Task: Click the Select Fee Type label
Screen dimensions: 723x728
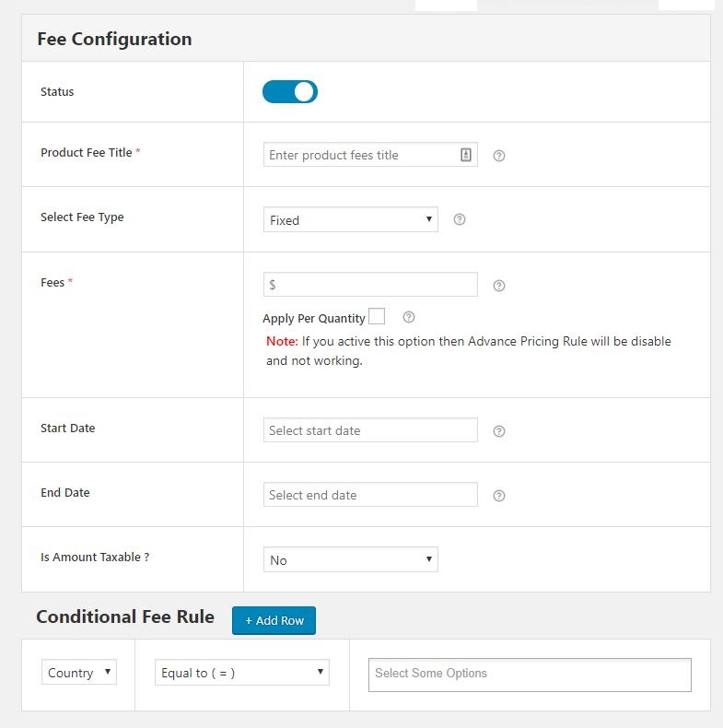Action: coord(82,217)
